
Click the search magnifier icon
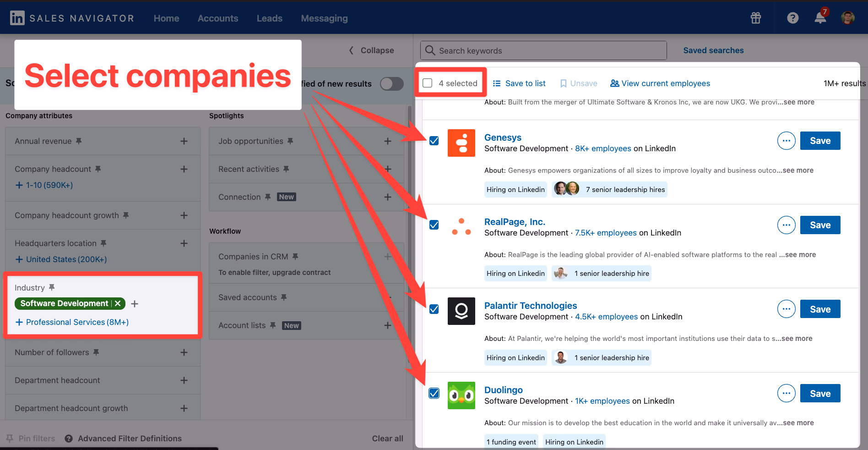(430, 50)
